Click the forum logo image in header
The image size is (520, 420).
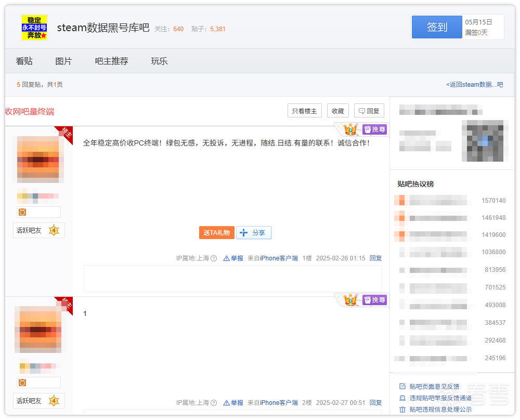(x=34, y=28)
